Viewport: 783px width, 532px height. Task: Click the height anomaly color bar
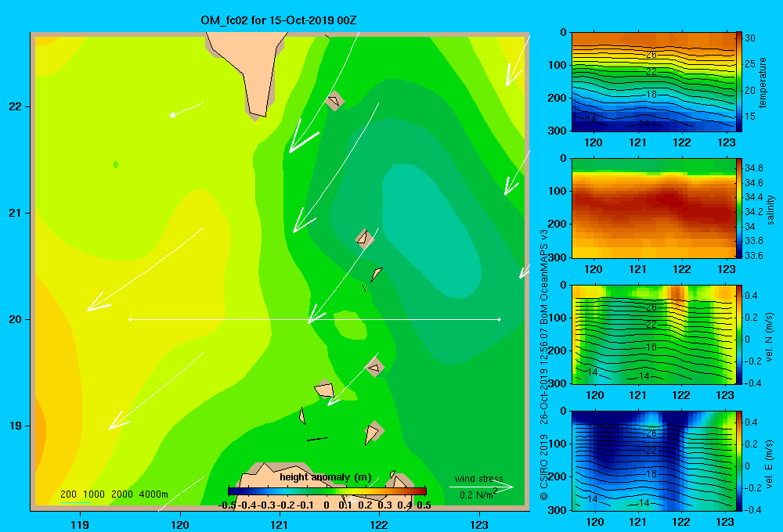pos(327,491)
